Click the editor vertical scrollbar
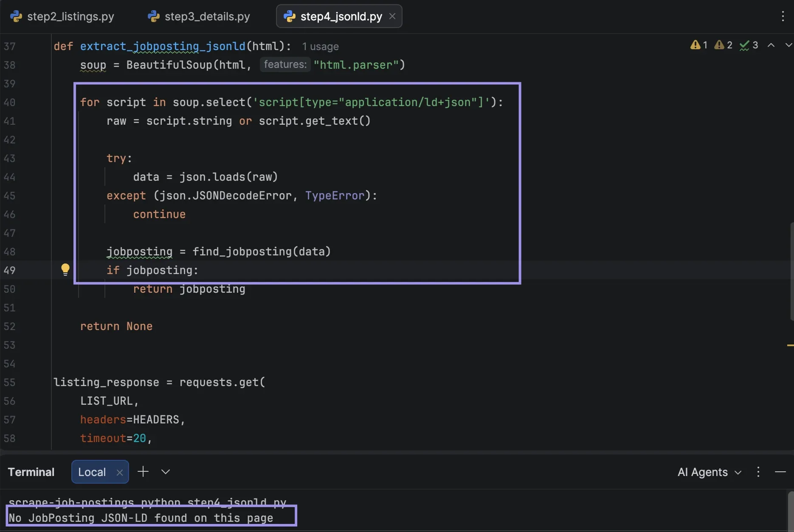 791,272
